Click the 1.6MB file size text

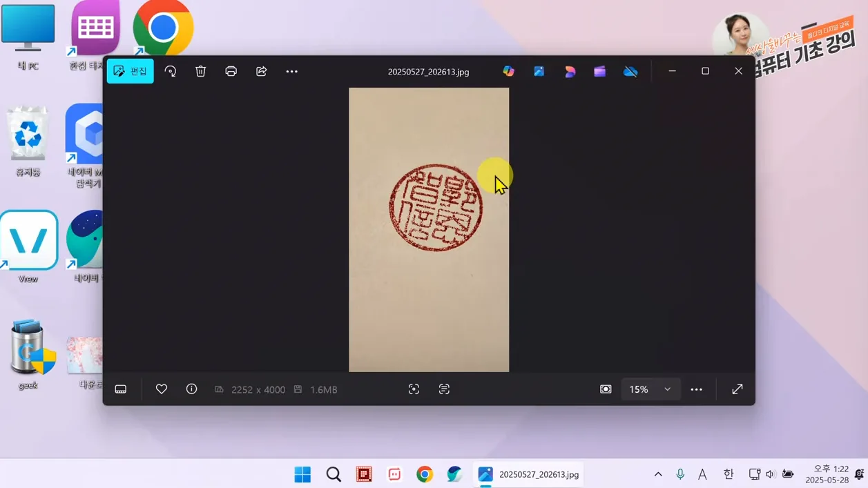coord(324,389)
